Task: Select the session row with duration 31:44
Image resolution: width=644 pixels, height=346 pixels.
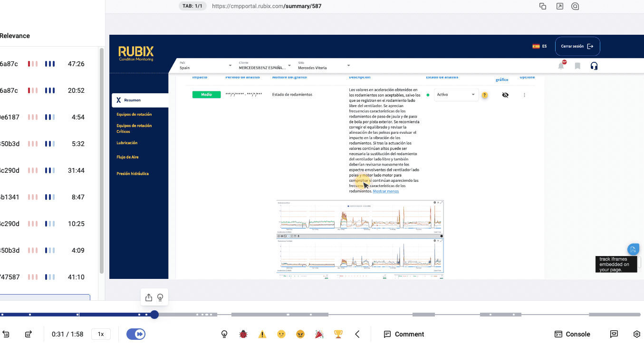Action: point(49,170)
